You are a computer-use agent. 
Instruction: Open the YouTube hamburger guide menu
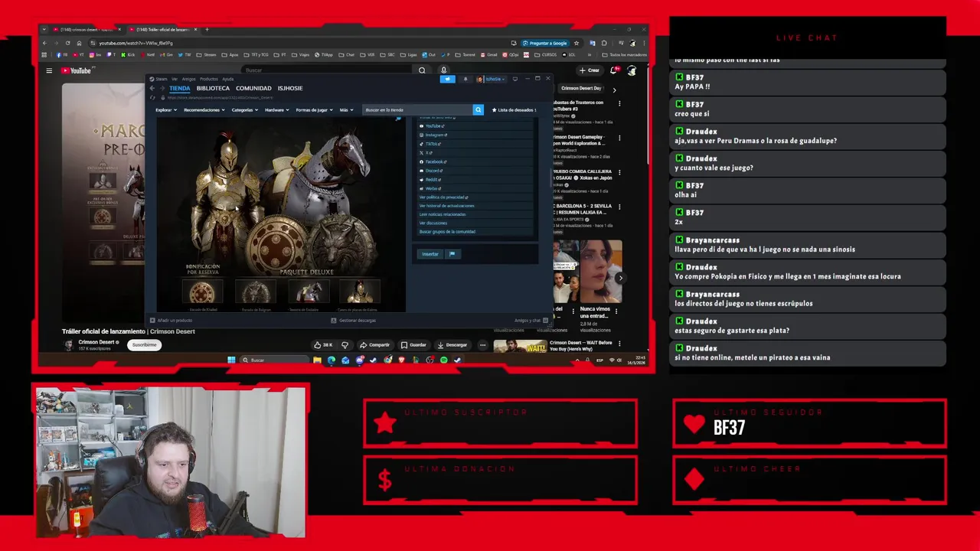[x=49, y=70]
